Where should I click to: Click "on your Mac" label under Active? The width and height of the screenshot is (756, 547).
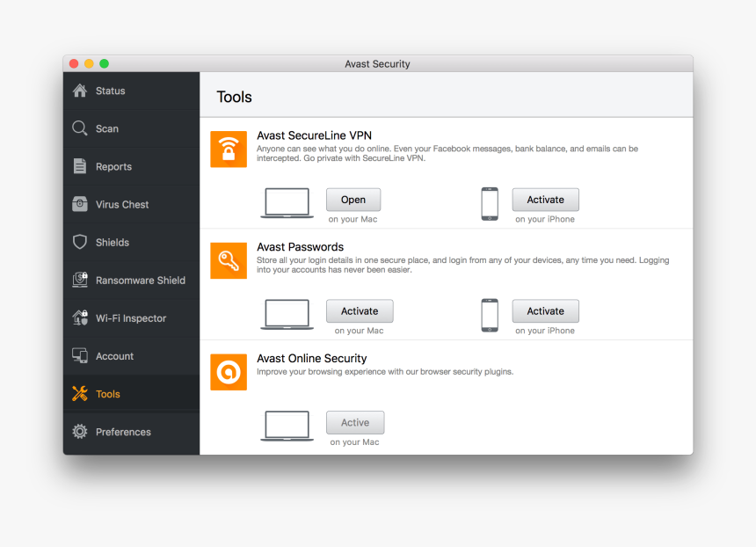tap(354, 442)
